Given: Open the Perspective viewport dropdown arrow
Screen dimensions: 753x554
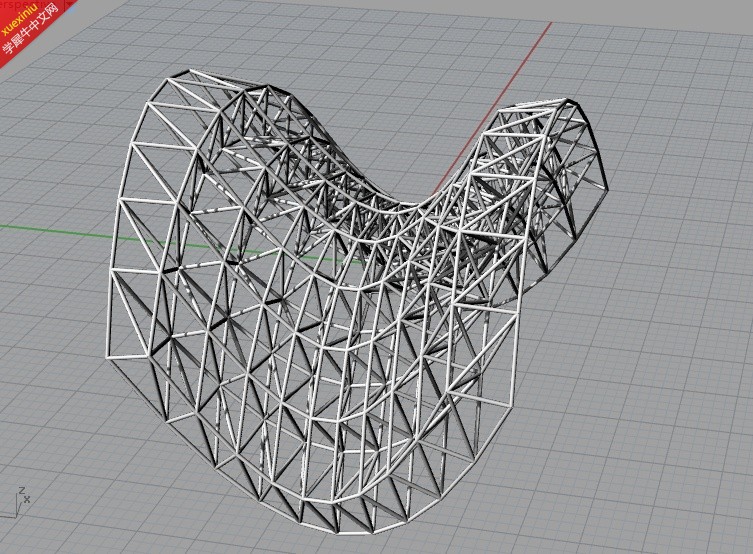Looking at the screenshot, I should (70, 4).
